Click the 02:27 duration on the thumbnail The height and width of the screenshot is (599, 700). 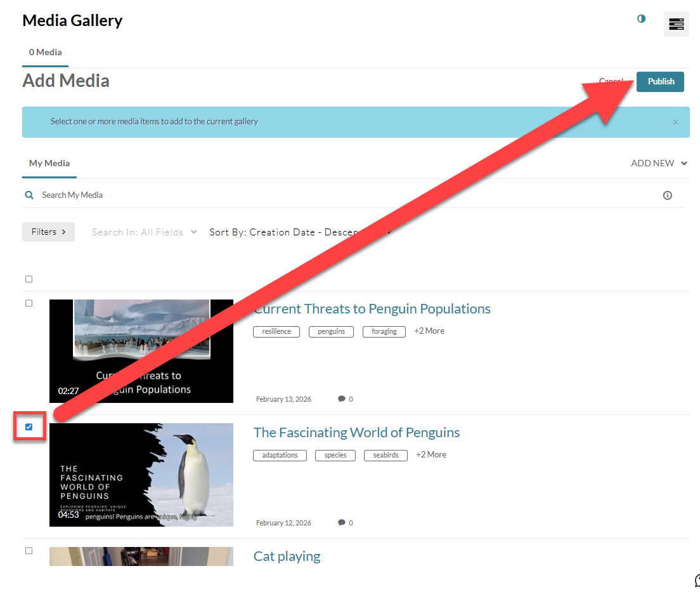tap(68, 391)
